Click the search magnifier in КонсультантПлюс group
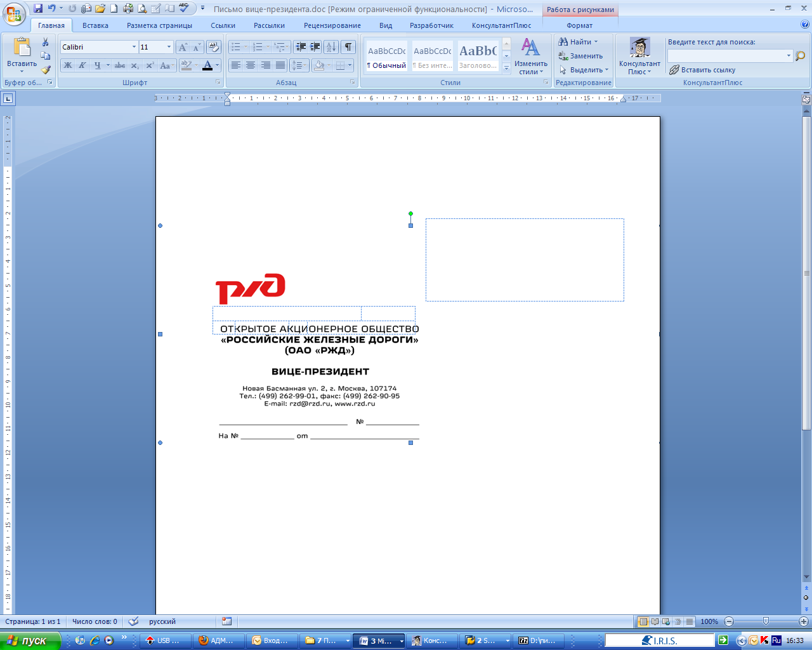812x650 pixels. [801, 56]
